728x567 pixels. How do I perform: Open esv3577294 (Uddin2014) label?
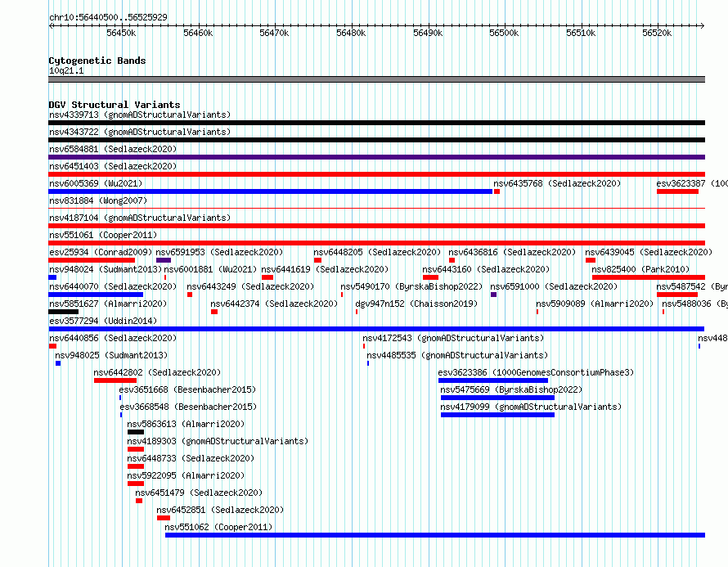[x=103, y=321]
